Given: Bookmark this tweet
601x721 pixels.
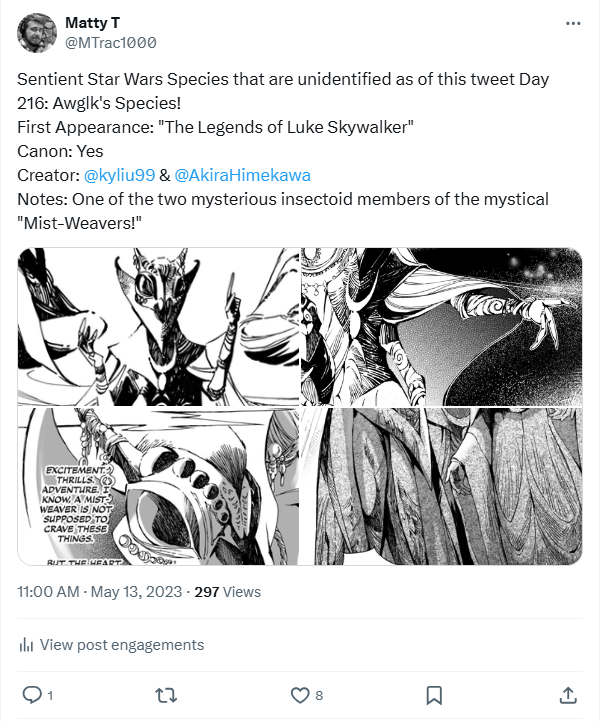Looking at the screenshot, I should (434, 694).
